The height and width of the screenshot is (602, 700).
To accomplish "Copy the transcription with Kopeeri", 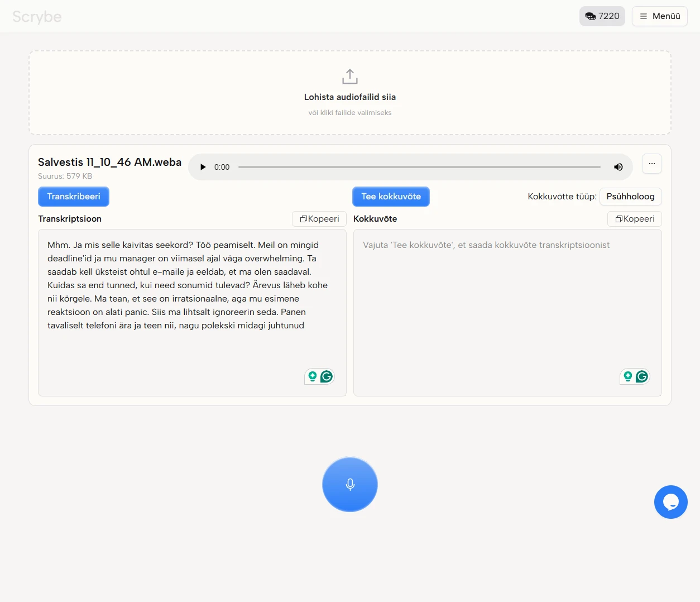I will 319,218.
